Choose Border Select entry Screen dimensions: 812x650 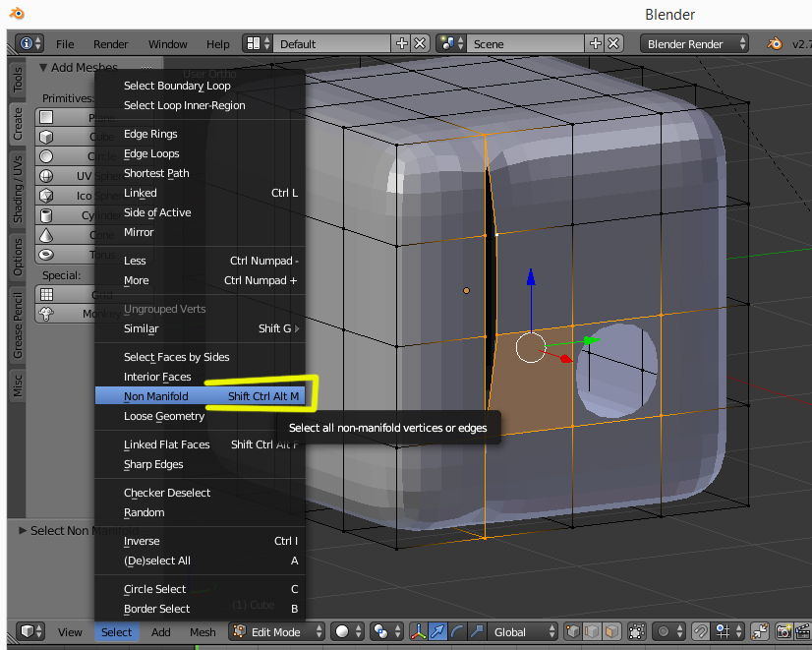click(200, 609)
